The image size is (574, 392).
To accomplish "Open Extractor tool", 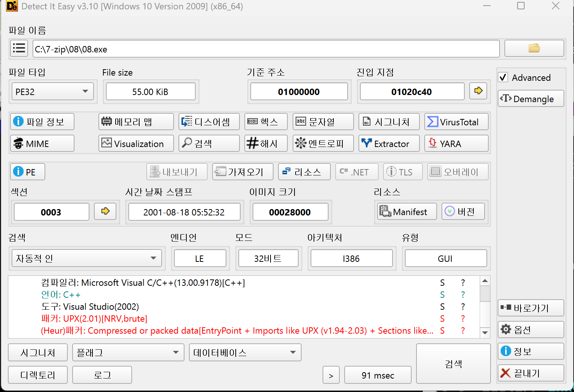I will click(x=389, y=144).
